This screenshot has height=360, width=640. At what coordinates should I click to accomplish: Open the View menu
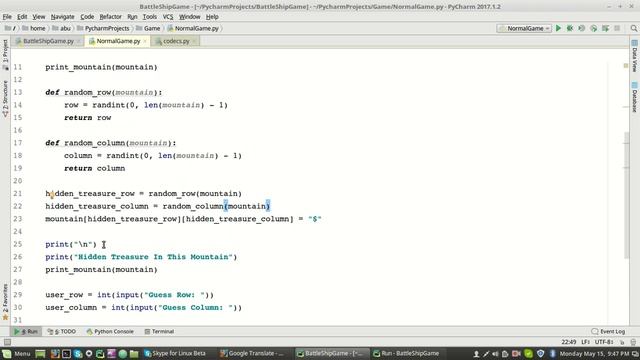39,17
